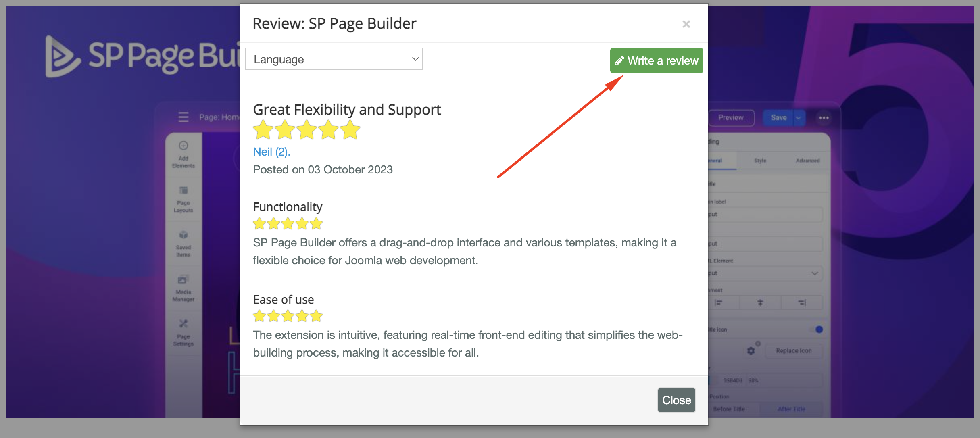The width and height of the screenshot is (980, 438).
Task: Click the Write a review button
Action: pyautogui.click(x=656, y=60)
